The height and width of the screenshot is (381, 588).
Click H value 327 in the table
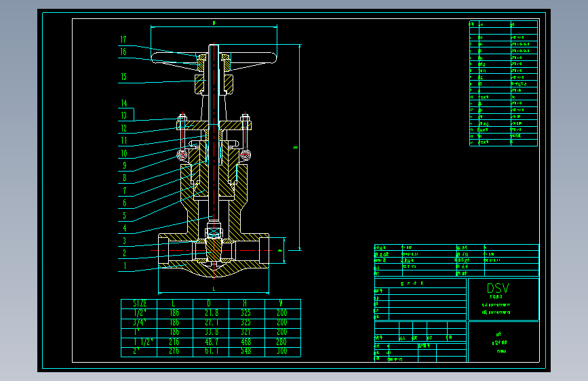tap(246, 332)
